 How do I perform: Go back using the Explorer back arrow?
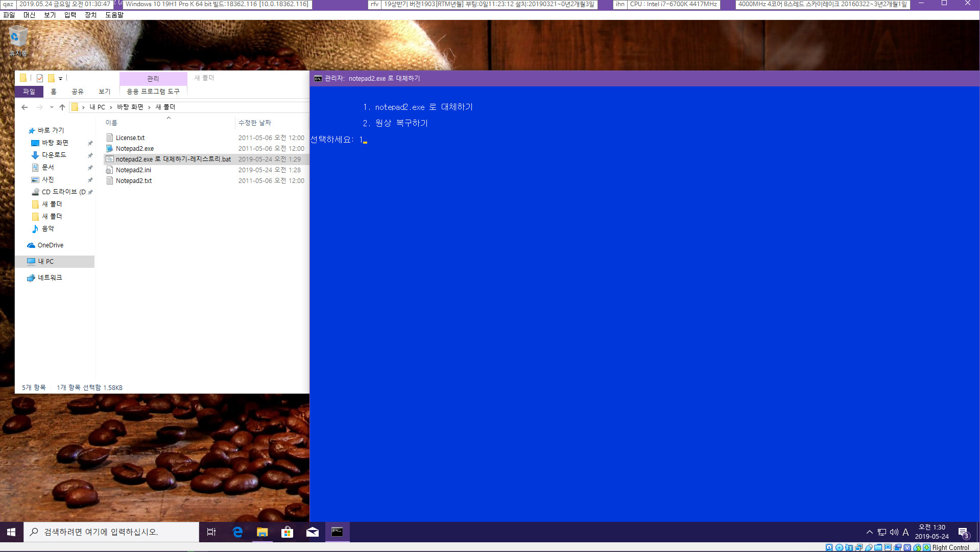click(25, 107)
